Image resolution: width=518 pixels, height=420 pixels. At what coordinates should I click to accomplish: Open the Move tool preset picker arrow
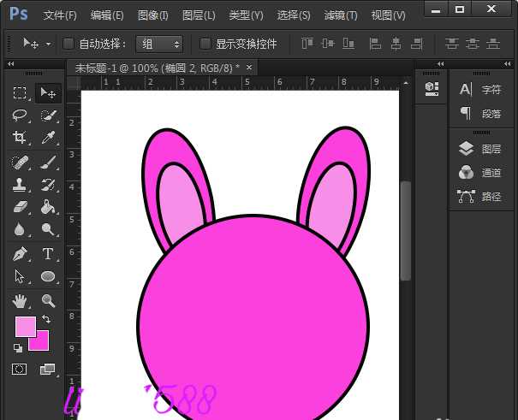(x=48, y=44)
